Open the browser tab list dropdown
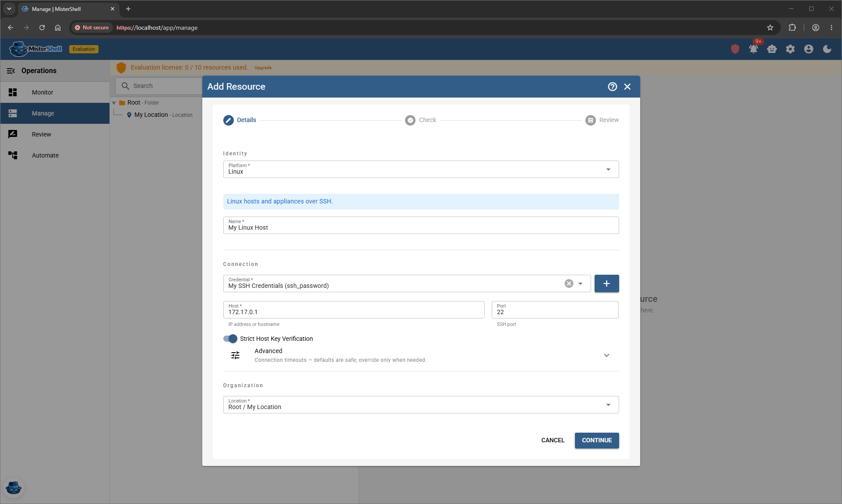The width and height of the screenshot is (842, 504). tap(9, 9)
